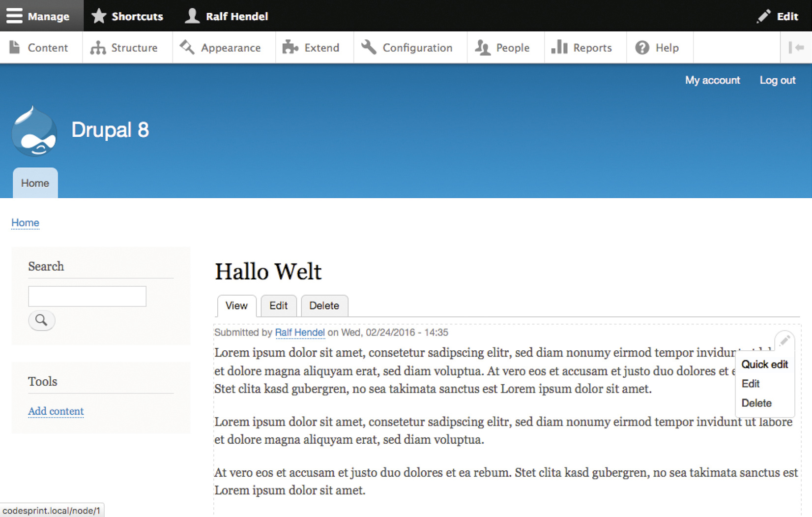Toggle Edit mode with the pencil icon
The image size is (812, 517).
763,16
